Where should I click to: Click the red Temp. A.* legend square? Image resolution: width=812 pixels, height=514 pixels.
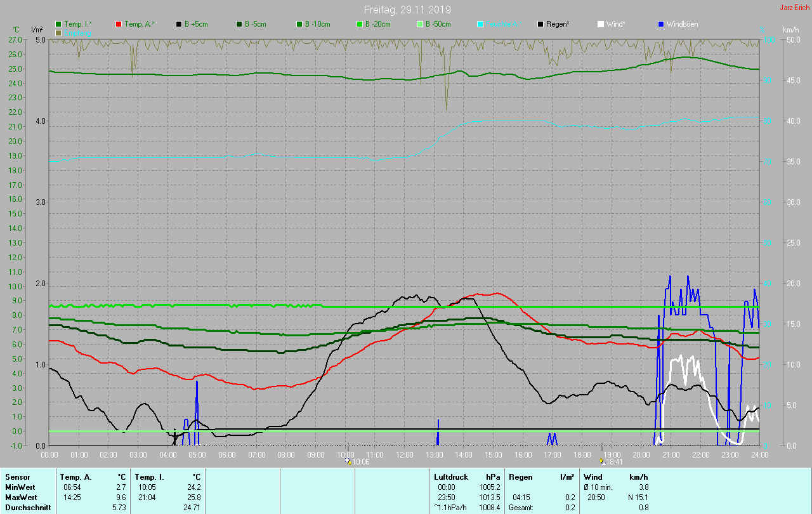[x=119, y=24]
